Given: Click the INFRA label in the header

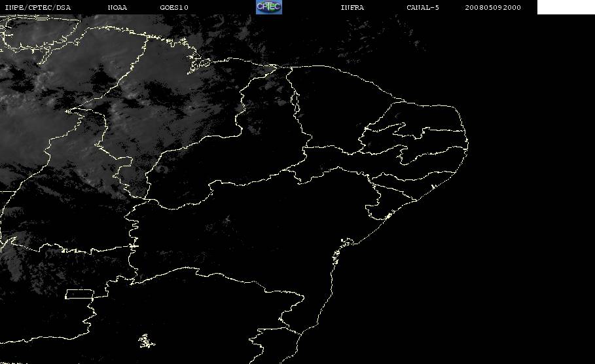Looking at the screenshot, I should tap(352, 8).
